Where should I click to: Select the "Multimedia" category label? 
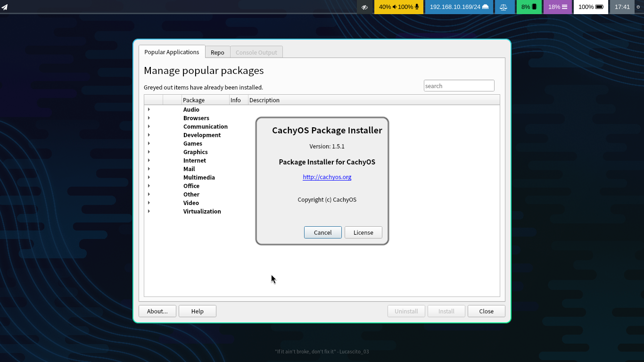point(199,177)
